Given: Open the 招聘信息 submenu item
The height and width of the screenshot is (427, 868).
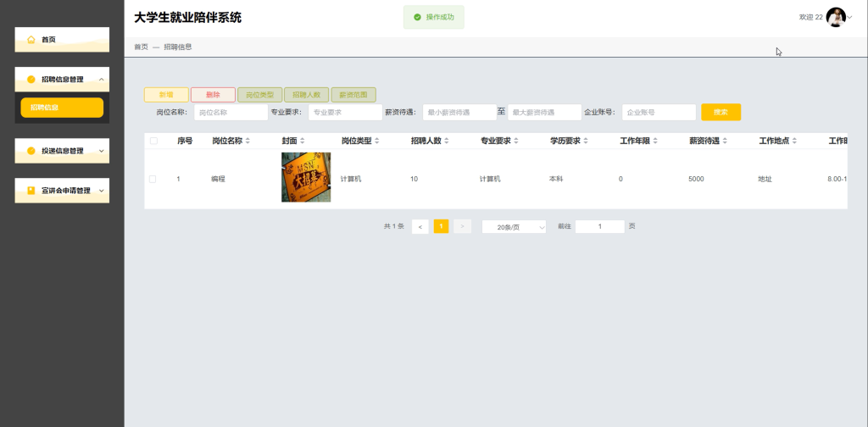Looking at the screenshot, I should point(62,108).
